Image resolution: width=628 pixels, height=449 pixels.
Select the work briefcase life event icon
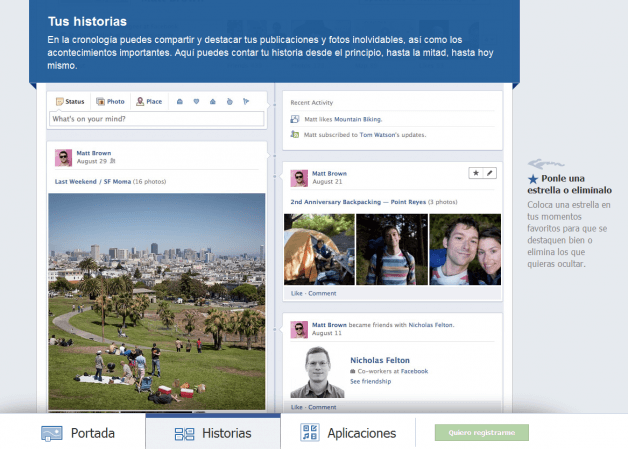180,102
